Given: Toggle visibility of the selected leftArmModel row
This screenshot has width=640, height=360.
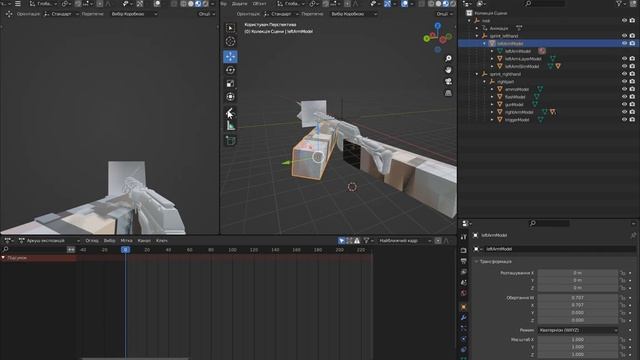Looking at the screenshot, I should (624, 43).
